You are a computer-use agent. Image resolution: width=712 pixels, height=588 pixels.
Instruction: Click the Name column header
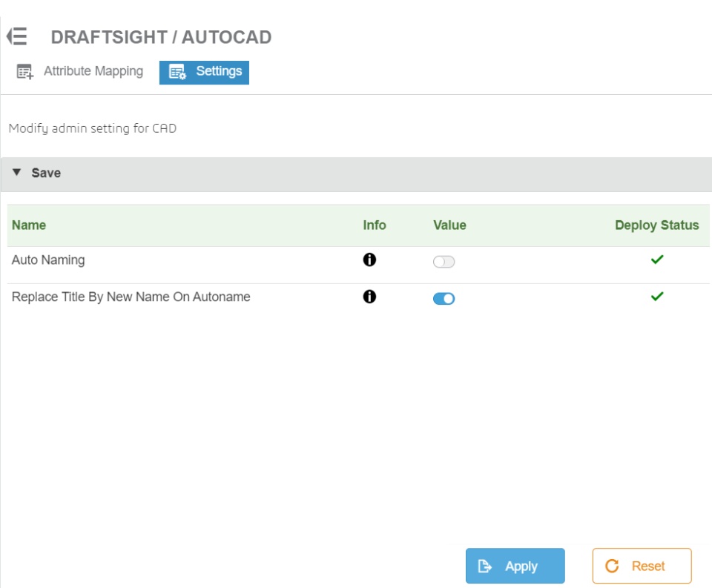click(x=29, y=225)
